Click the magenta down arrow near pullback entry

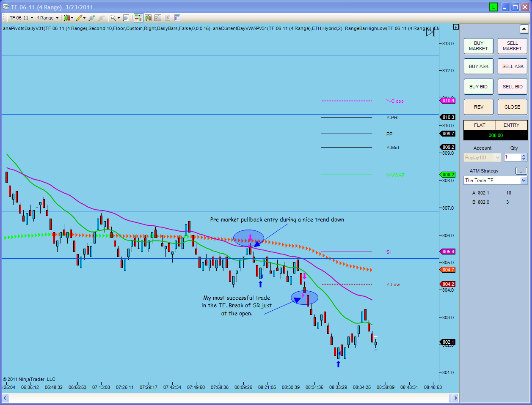[x=250, y=238]
